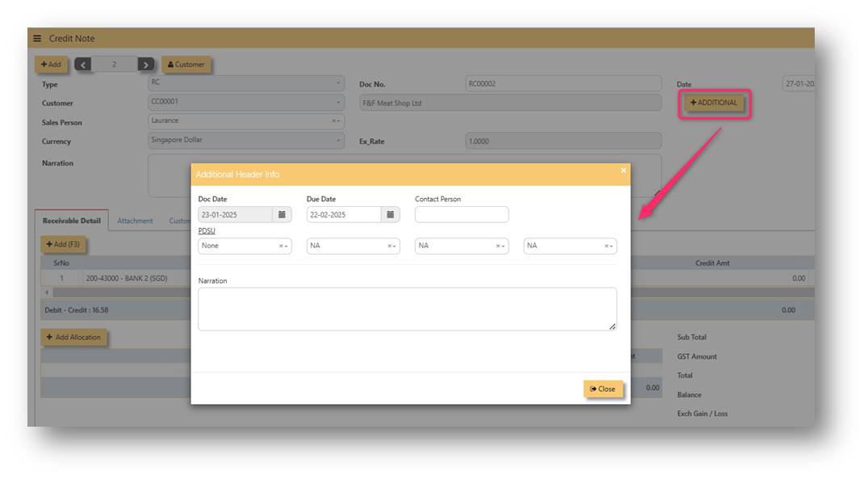
Task: Go to the next record with the right arrow
Action: tap(146, 65)
